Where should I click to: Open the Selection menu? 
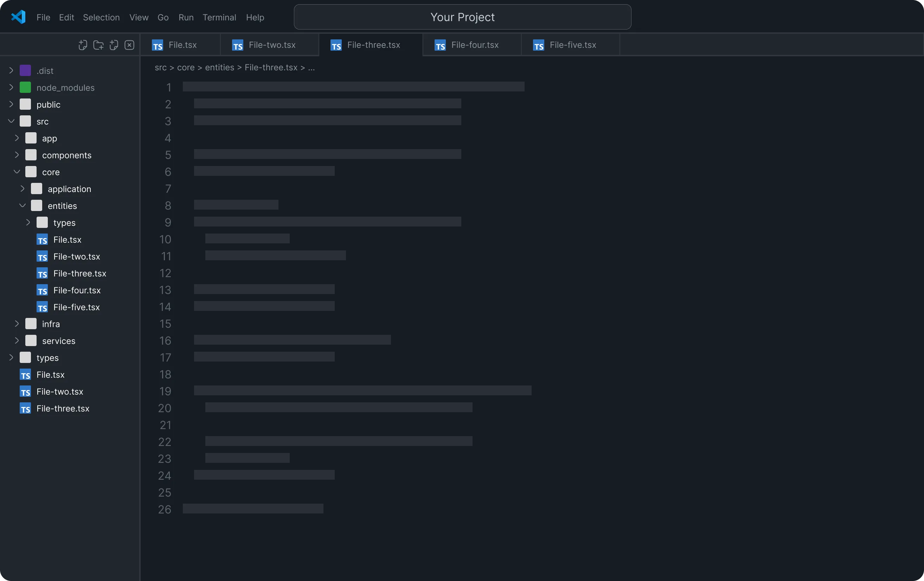coord(101,17)
